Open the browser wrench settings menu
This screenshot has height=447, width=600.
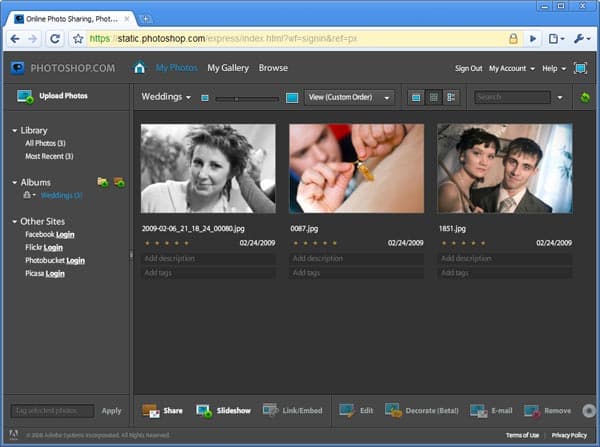point(582,39)
